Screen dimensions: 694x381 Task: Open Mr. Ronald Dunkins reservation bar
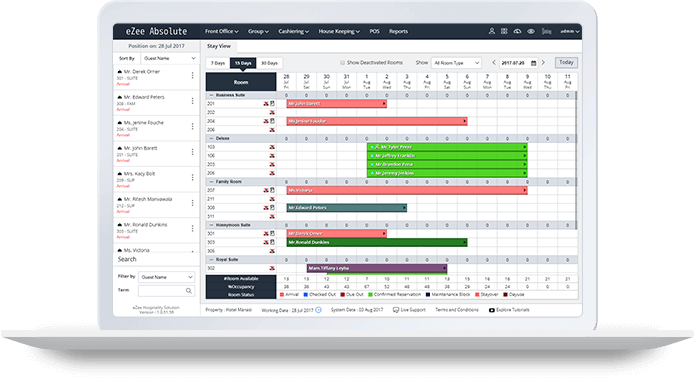(x=377, y=242)
